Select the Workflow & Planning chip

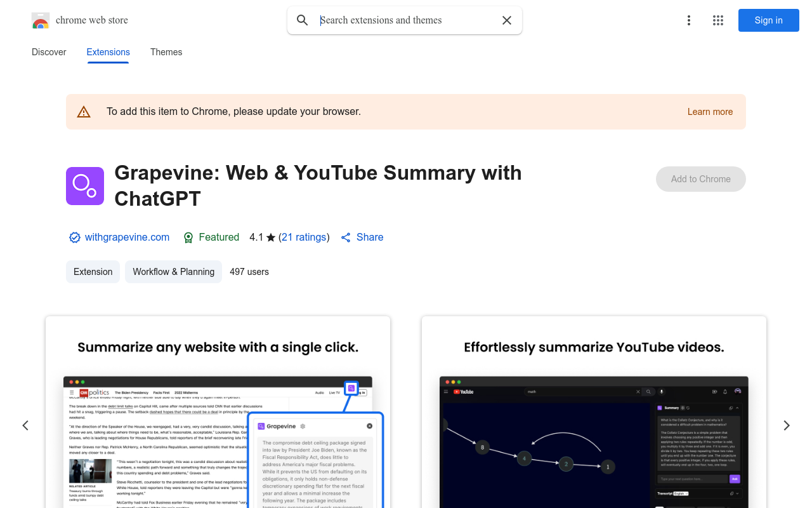(x=174, y=272)
